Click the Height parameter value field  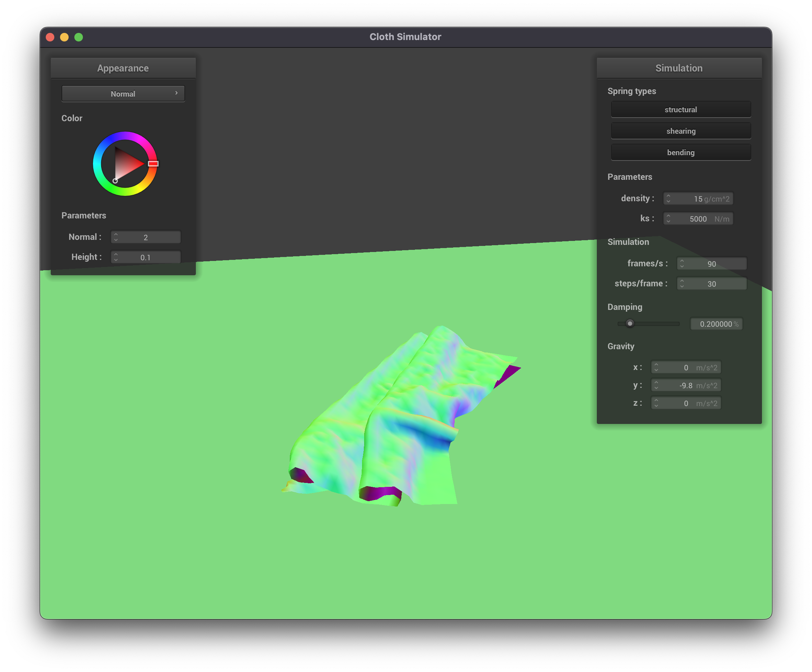(146, 257)
